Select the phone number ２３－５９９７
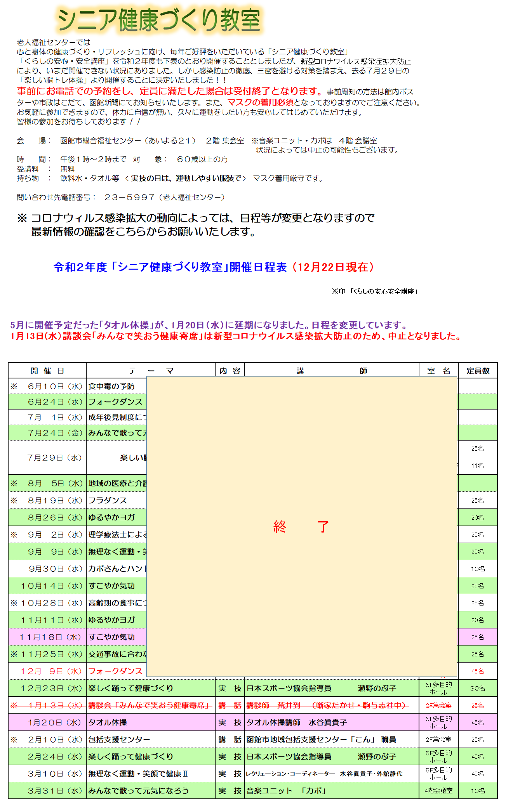Image resolution: width=506 pixels, height=812 pixels. 130,198
